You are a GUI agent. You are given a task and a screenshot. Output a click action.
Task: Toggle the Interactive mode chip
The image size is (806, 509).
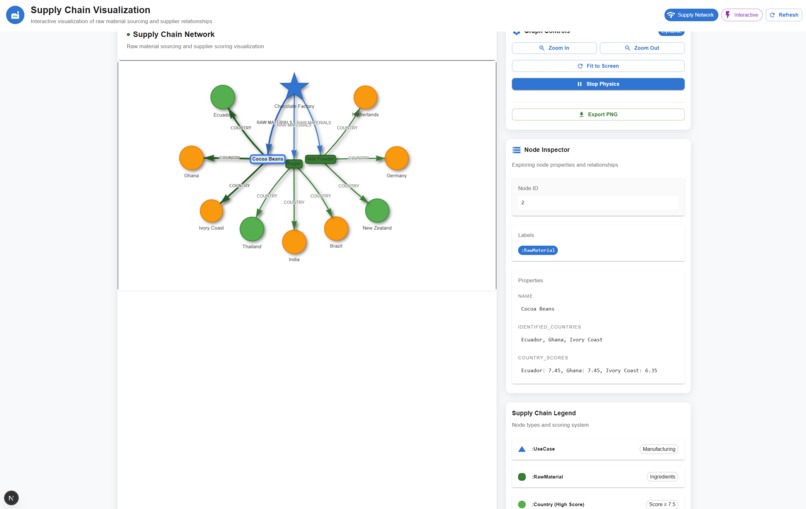(x=741, y=15)
